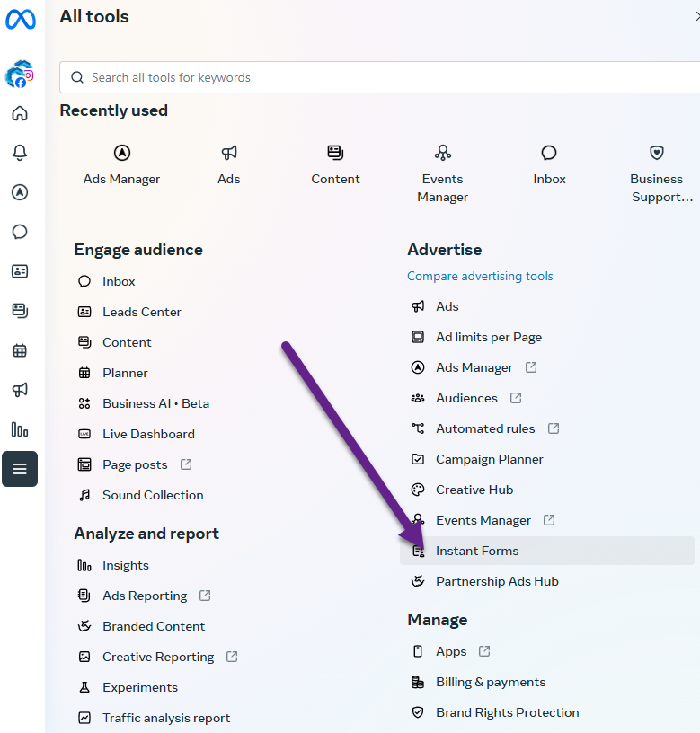Open Compare advertising tools link

point(480,276)
